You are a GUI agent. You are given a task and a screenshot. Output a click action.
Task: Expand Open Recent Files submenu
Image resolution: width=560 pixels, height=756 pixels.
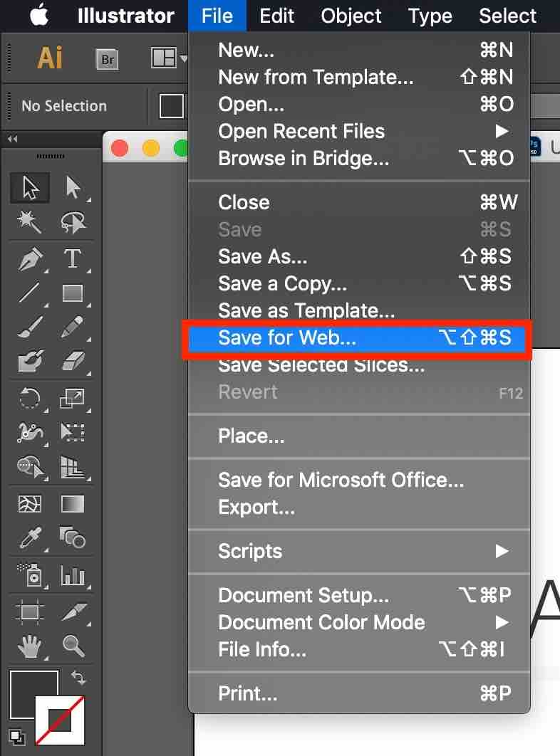pyautogui.click(x=359, y=131)
